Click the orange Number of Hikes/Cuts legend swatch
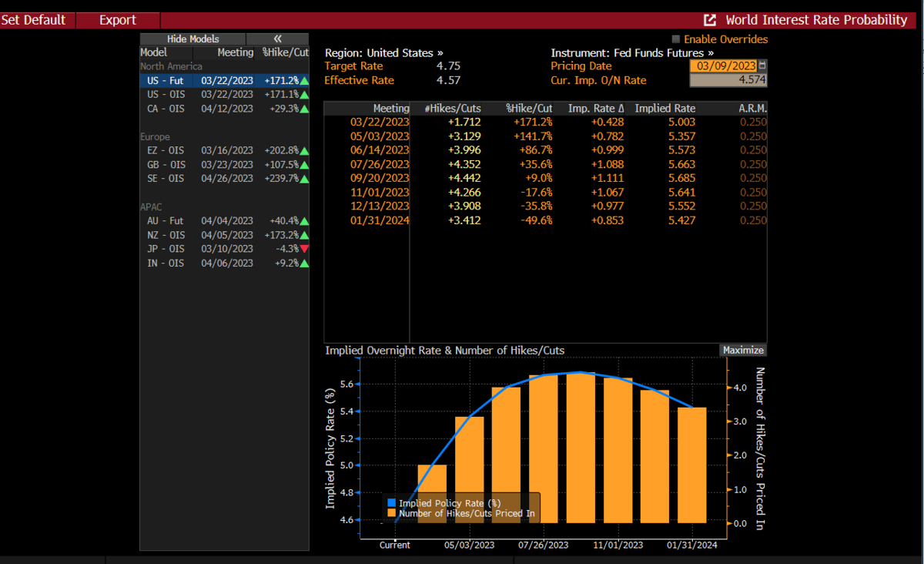The height and width of the screenshot is (564, 924). pyautogui.click(x=392, y=514)
